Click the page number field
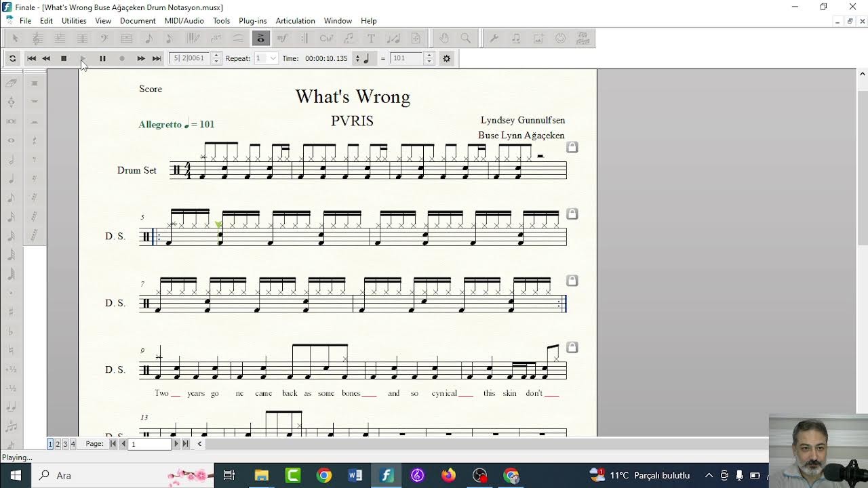This screenshot has height=488, width=868. (150, 444)
